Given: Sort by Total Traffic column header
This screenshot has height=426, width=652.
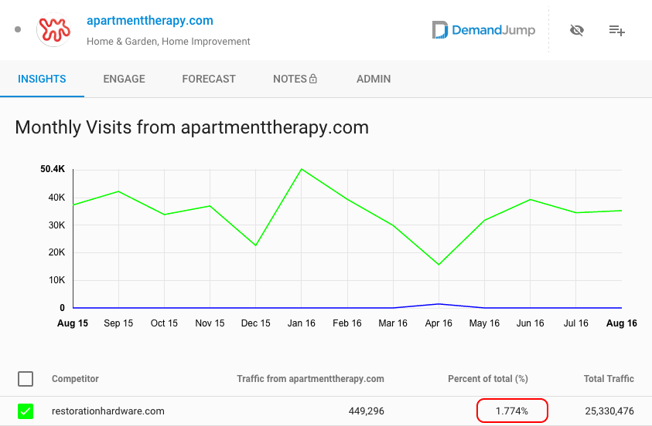Looking at the screenshot, I should pyautogui.click(x=609, y=379).
